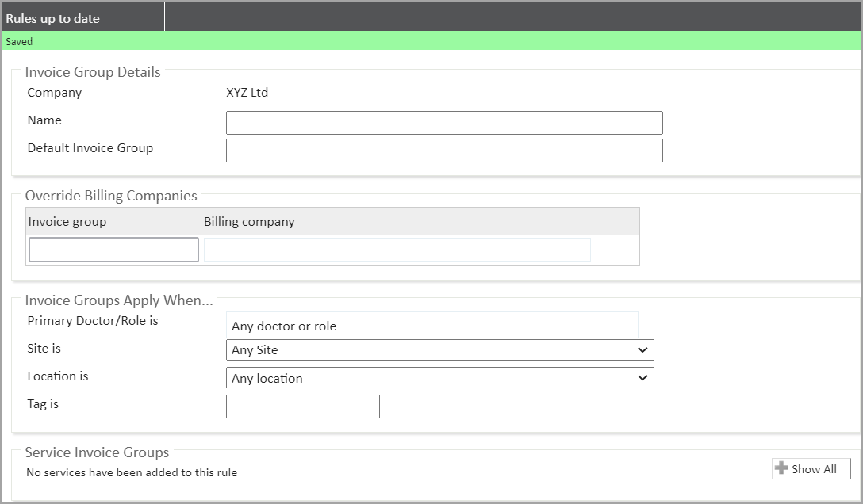Click the Invoice Groups Apply When heading

tap(119, 300)
